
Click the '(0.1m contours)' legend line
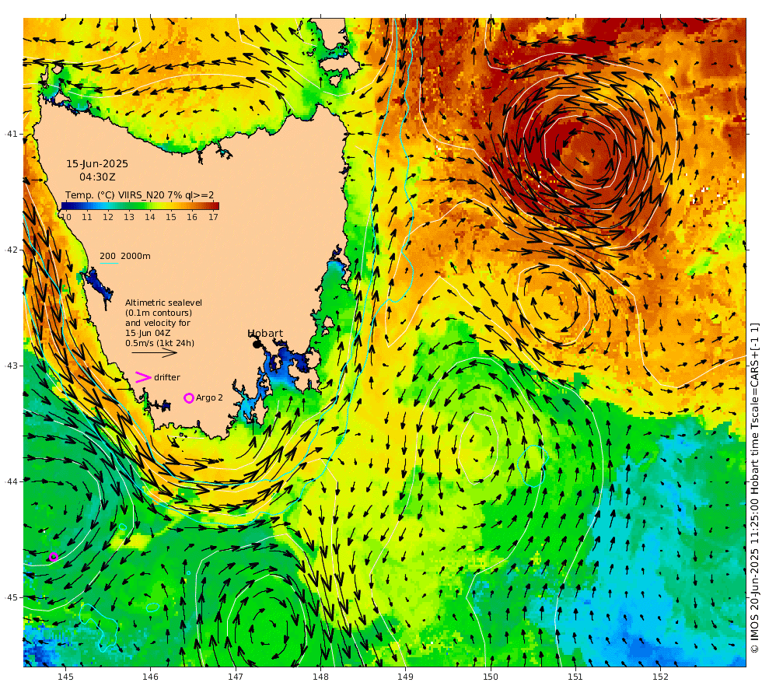[159, 313]
